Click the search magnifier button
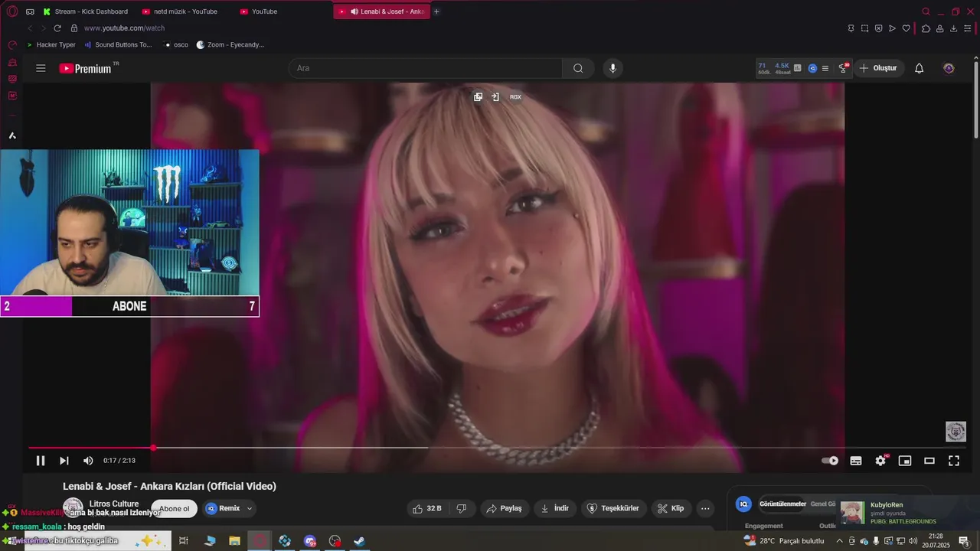Screen dimensions: 980x551 (578, 68)
